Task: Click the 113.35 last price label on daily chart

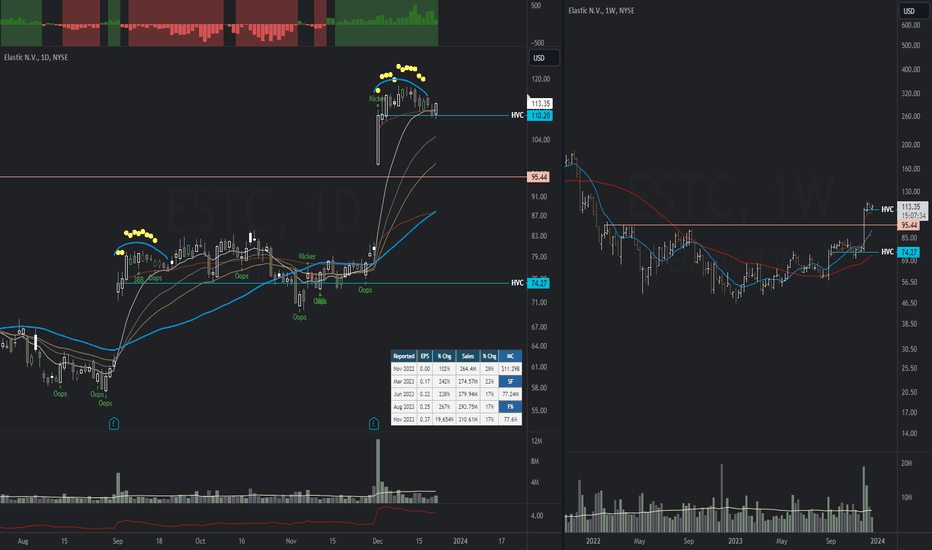Action: [540, 103]
